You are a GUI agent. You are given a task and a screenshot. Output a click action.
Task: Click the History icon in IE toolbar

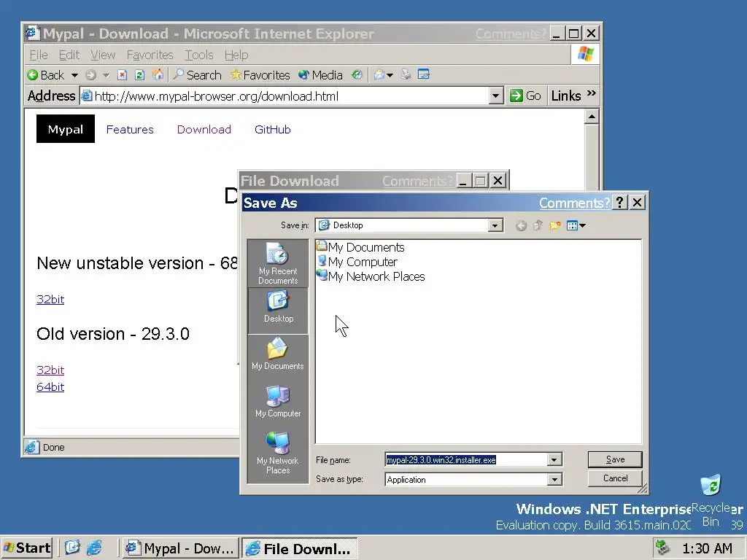357,75
